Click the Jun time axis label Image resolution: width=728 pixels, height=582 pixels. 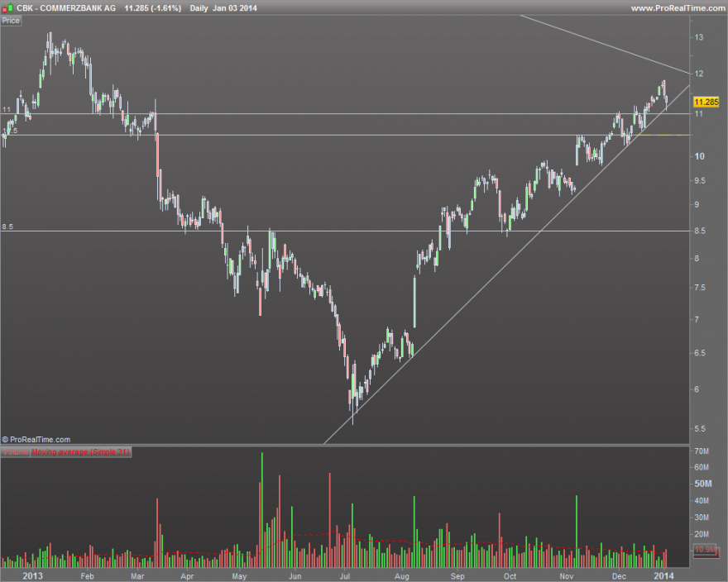pyautogui.click(x=295, y=576)
